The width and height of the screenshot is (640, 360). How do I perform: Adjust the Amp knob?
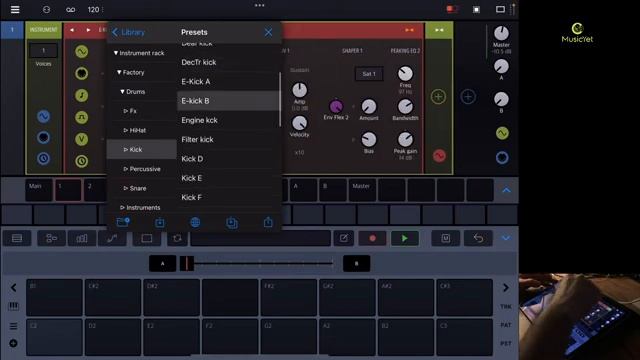[299, 90]
